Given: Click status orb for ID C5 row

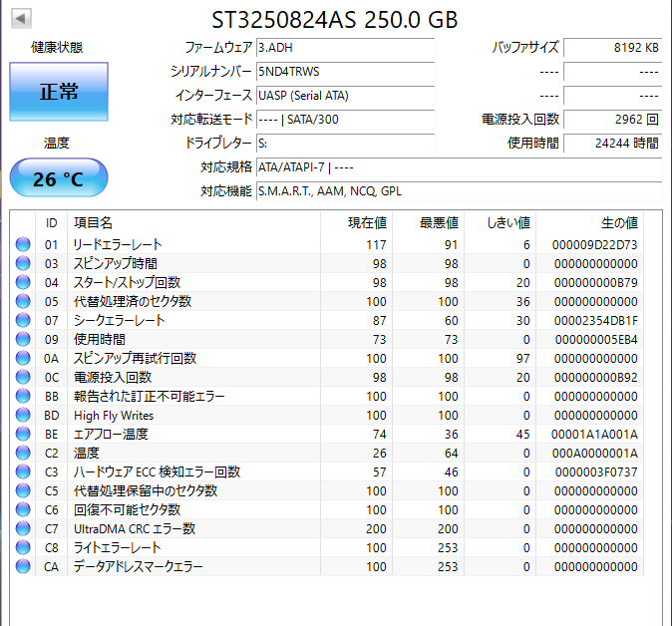Looking at the screenshot, I should pos(23,490).
